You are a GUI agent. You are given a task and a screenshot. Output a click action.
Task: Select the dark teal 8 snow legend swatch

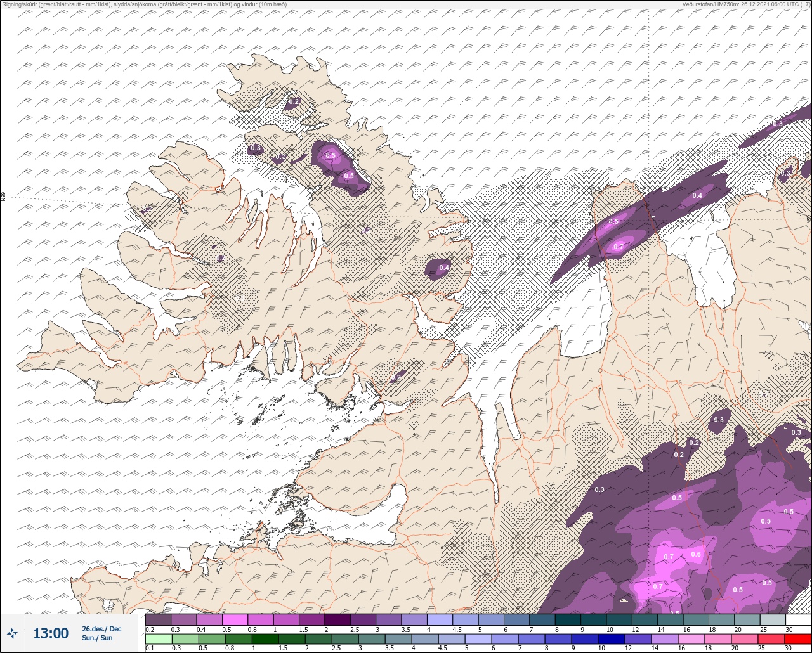567,619
